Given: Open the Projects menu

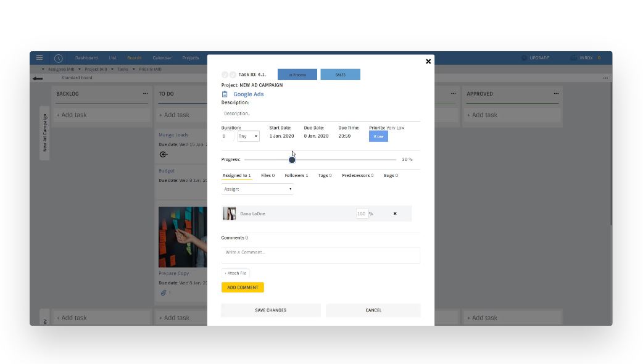Looking at the screenshot, I should click(191, 58).
